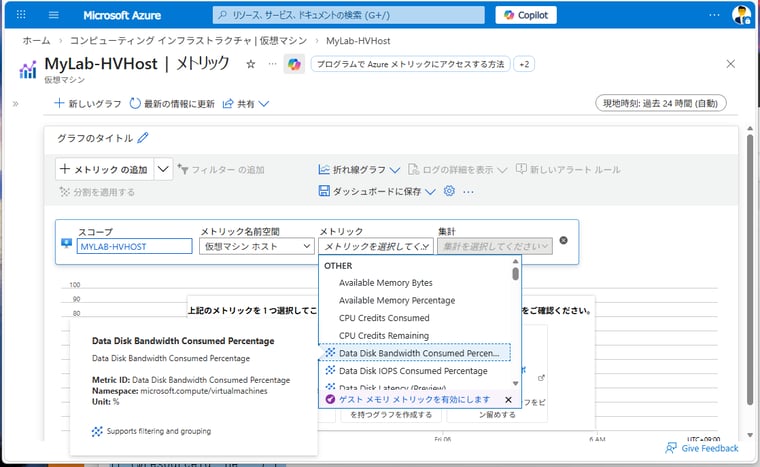Select Data Disk IOPS Consumed Percentage metric
This screenshot has width=760, height=467.
(415, 370)
